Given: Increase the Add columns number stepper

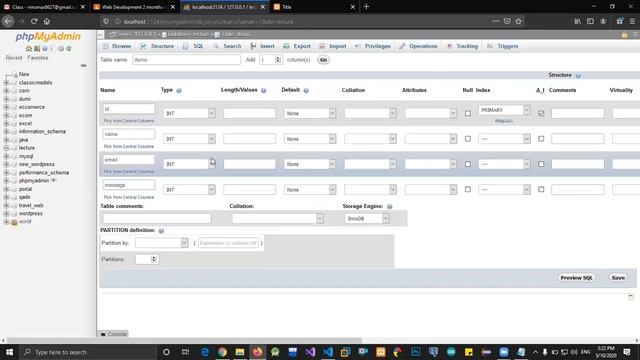Looking at the screenshot, I should [x=278, y=58].
